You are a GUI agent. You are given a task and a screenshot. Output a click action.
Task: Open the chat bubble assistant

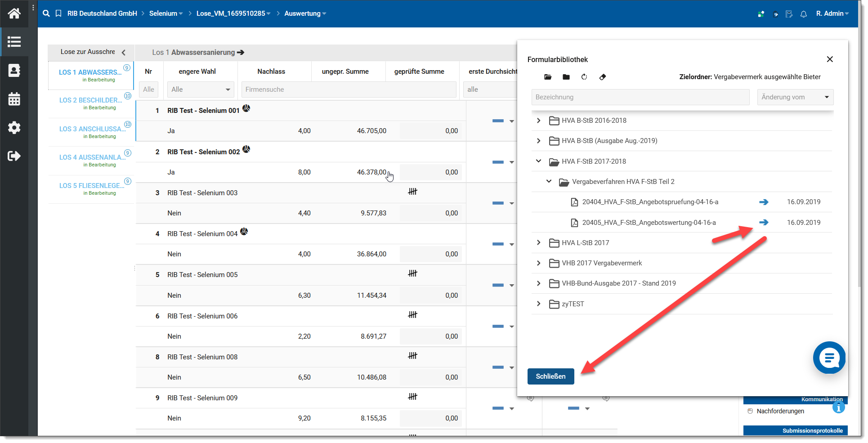[829, 358]
